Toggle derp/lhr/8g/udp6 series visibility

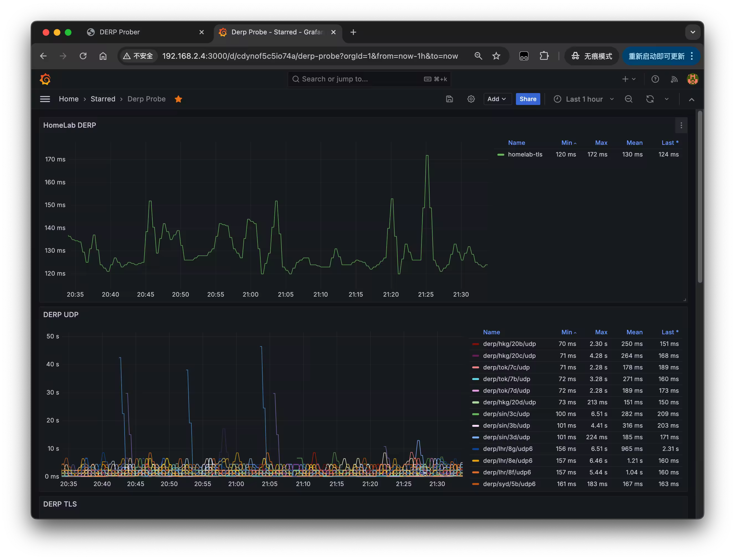[x=507, y=449]
